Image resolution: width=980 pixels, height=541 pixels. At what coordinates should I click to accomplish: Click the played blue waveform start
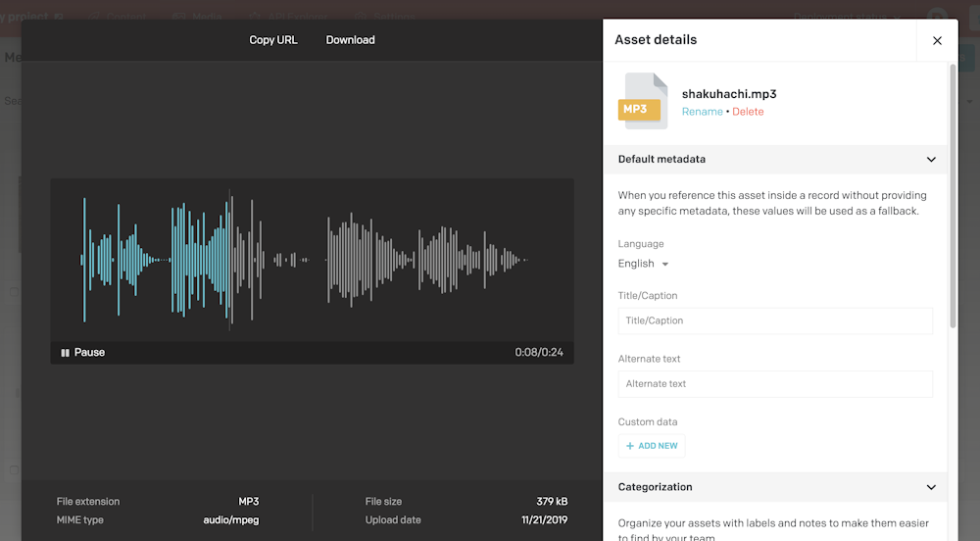tap(84, 260)
